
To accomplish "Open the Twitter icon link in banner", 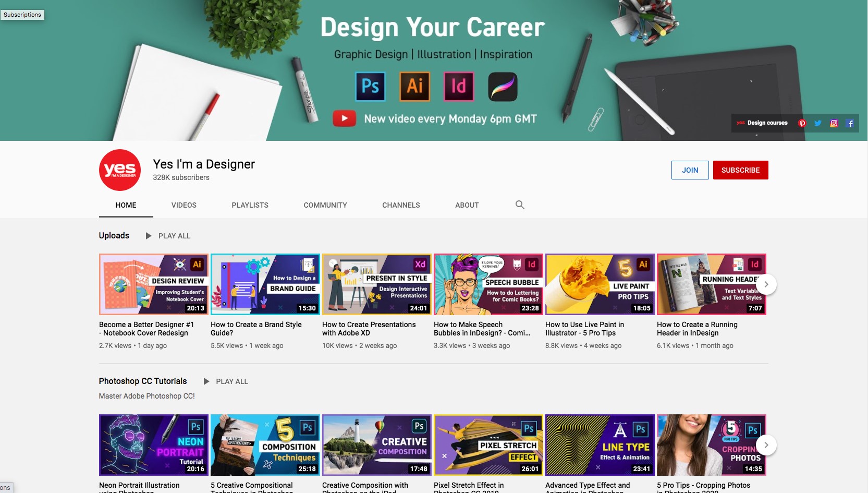I will [x=818, y=123].
